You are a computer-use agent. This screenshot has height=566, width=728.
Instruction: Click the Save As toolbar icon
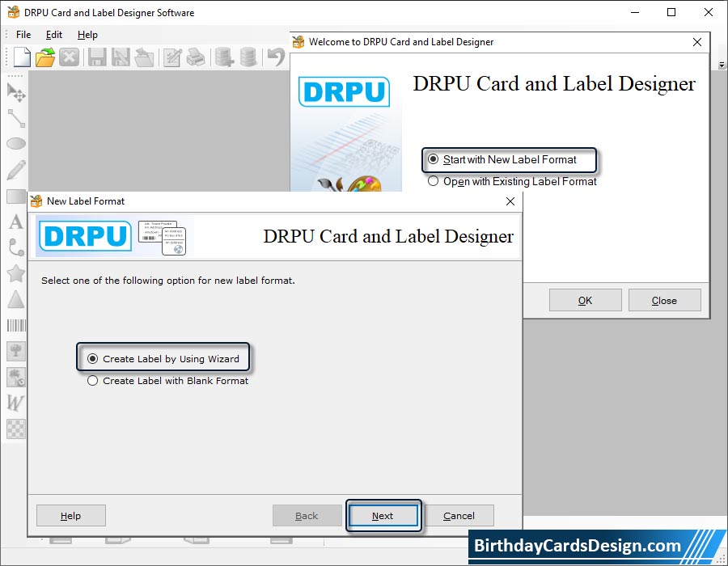point(121,57)
